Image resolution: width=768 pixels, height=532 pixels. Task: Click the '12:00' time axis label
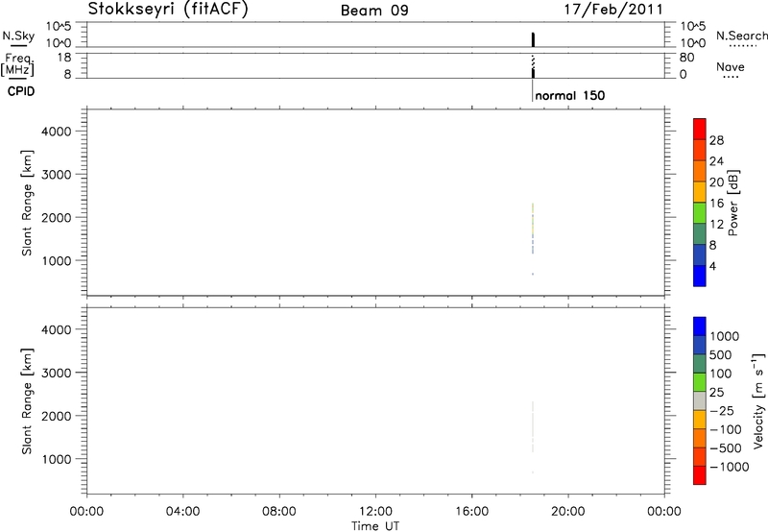pos(375,512)
